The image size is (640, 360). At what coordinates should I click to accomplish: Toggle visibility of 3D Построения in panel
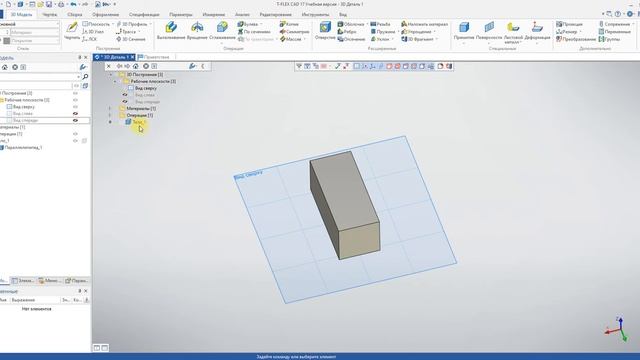(75, 93)
